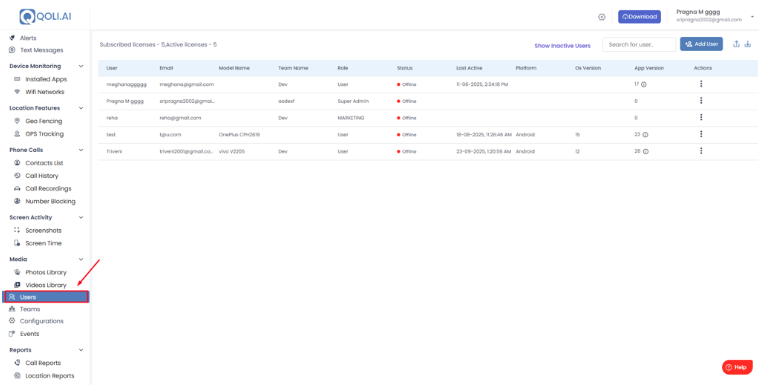The width and height of the screenshot is (759, 385).
Task: Click the upload icon beside Add User
Action: point(736,44)
